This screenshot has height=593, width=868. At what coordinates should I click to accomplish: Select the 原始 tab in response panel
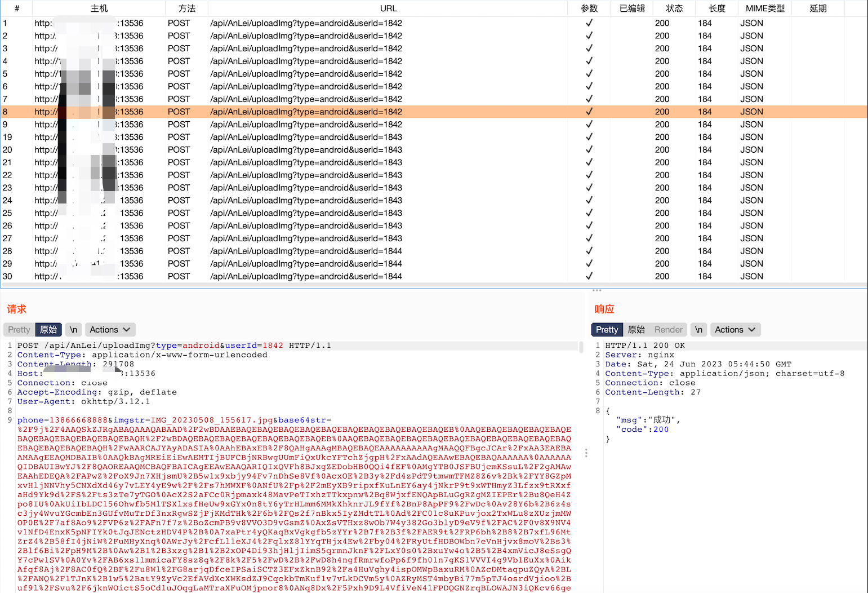coord(636,330)
